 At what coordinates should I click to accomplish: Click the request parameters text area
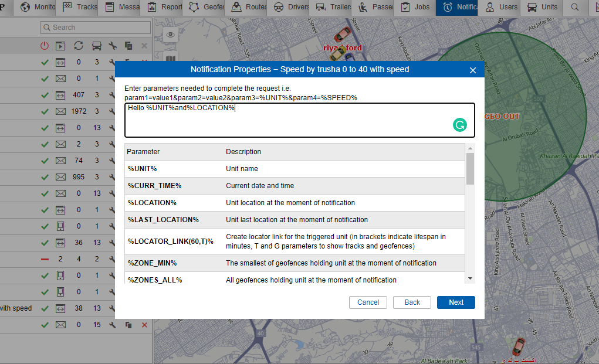click(287, 121)
